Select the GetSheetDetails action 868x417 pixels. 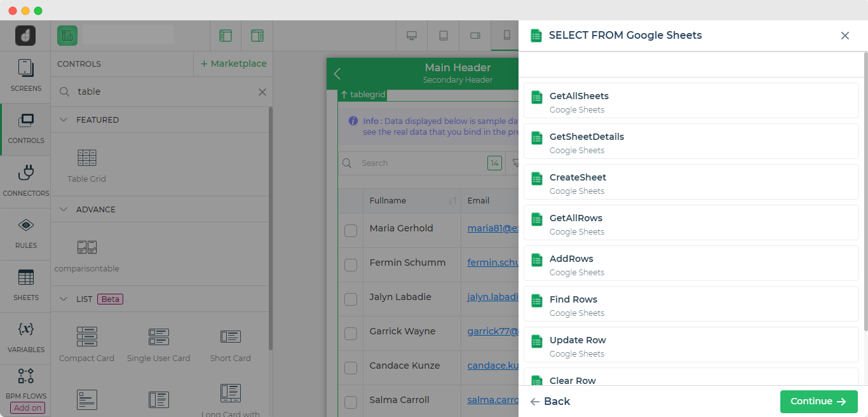click(x=691, y=141)
